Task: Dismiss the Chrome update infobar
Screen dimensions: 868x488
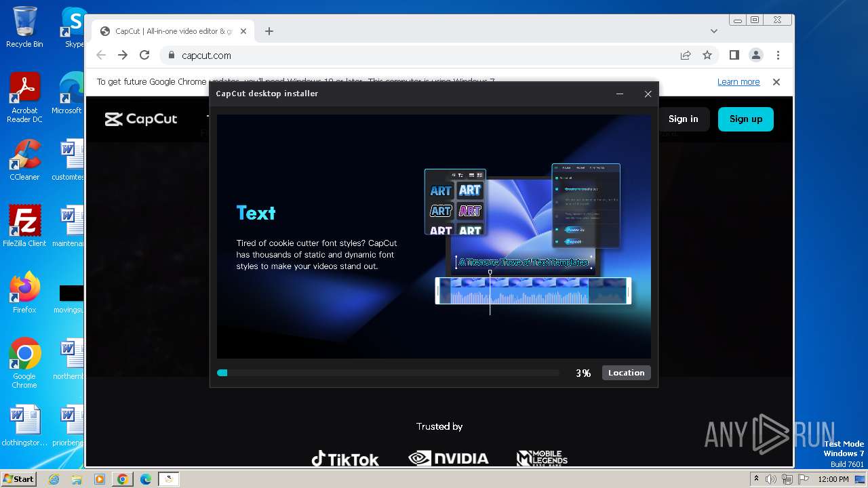Action: pyautogui.click(x=776, y=82)
